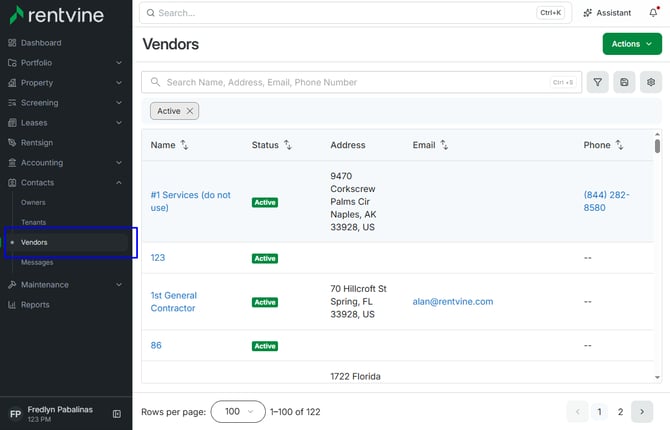
Task: Open 1st General Contractor vendor
Action: [x=173, y=302]
